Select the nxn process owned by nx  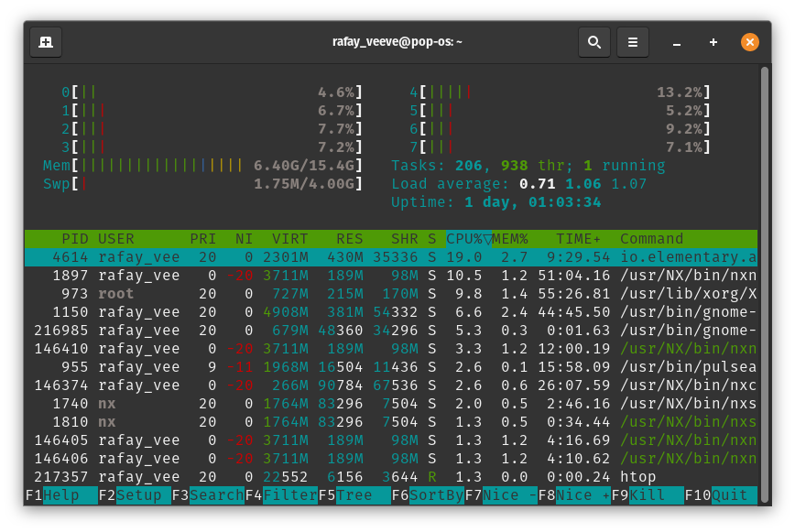point(366,403)
